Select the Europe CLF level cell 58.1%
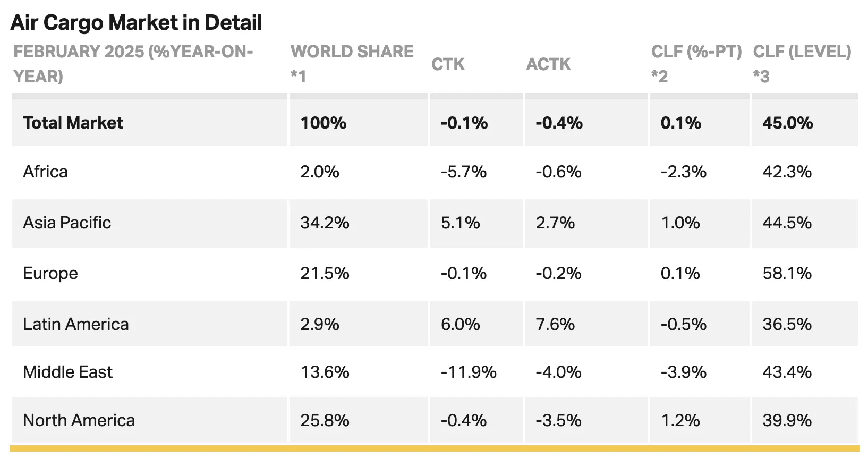Image resolution: width=868 pixels, height=458 pixels. coord(787,273)
